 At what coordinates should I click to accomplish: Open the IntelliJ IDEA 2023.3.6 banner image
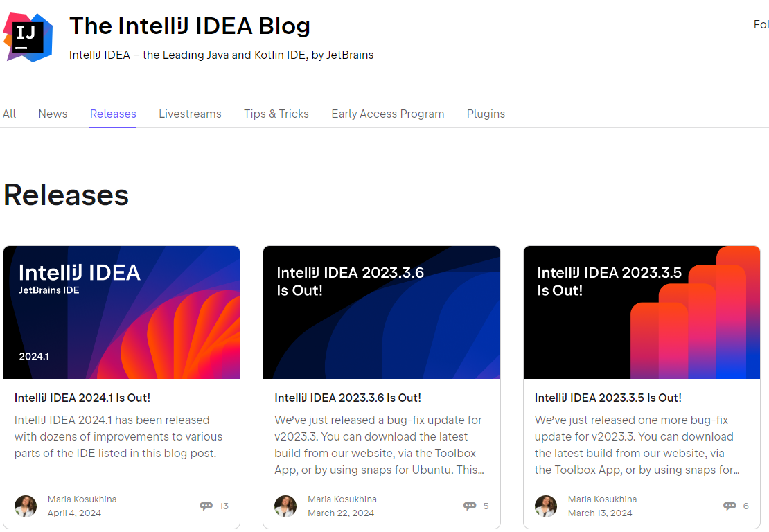[382, 312]
